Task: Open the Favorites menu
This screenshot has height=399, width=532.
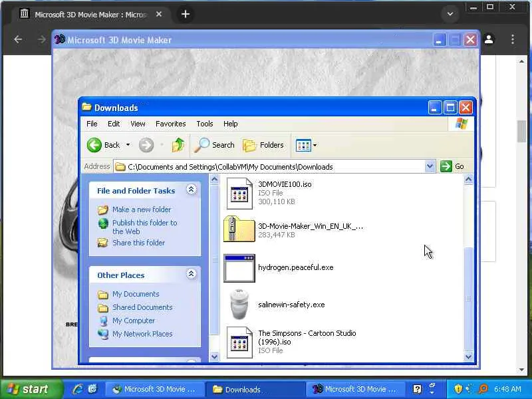Action: coord(171,124)
